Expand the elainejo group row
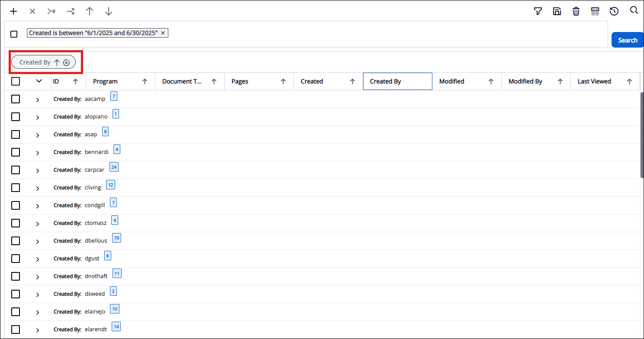Image resolution: width=644 pixels, height=339 pixels. pos(38,313)
